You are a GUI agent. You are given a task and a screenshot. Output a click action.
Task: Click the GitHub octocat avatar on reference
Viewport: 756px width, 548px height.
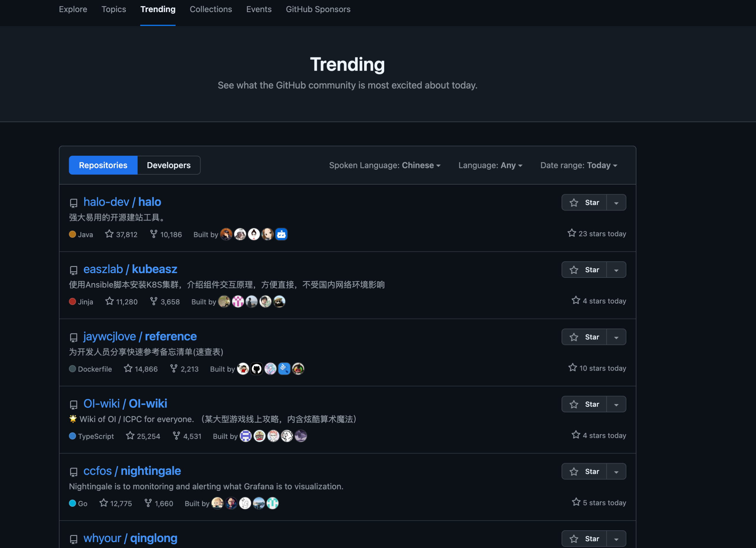click(x=257, y=369)
